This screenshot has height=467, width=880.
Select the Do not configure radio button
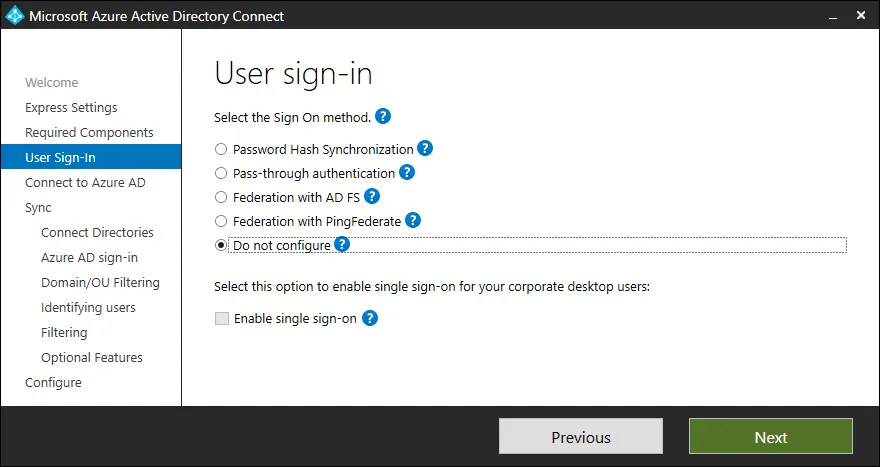221,245
